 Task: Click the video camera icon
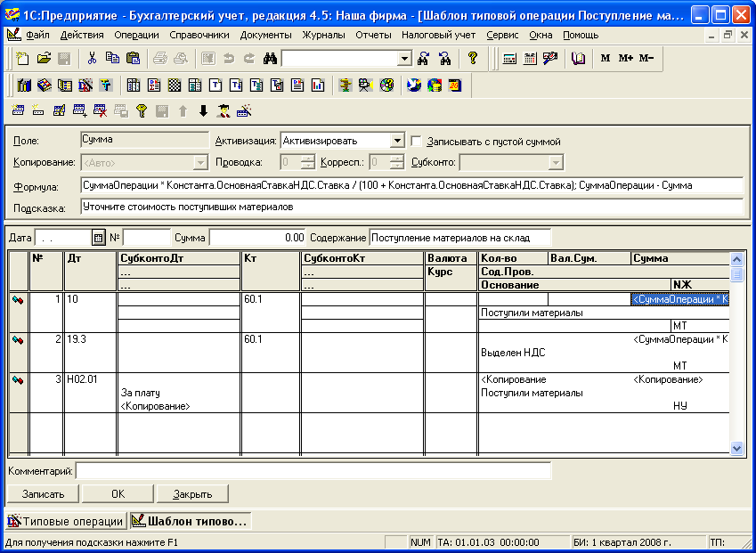pos(365,85)
